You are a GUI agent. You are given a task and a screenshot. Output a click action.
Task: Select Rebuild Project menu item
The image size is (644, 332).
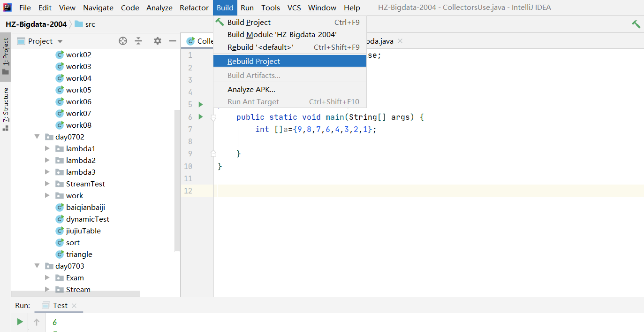pos(290,61)
